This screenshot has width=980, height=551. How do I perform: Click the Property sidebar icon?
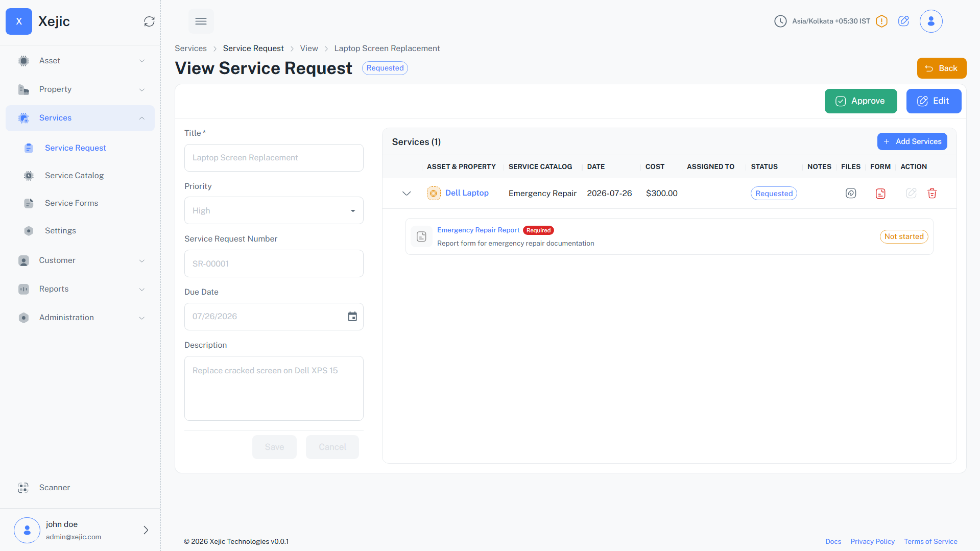click(23, 89)
